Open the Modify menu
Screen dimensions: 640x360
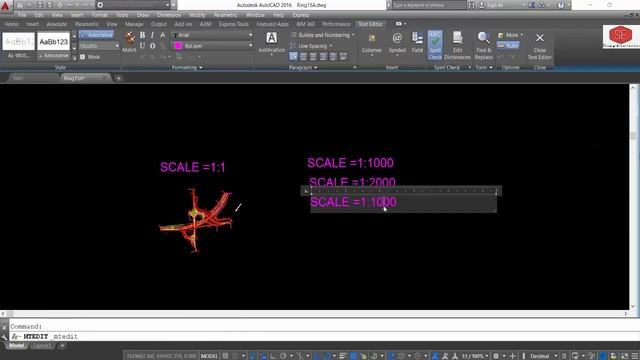[197, 15]
